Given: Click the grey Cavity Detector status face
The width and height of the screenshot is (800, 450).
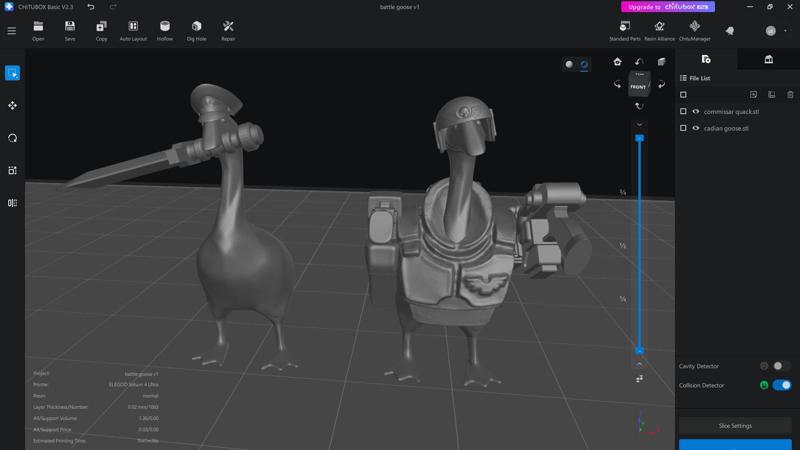Looking at the screenshot, I should click(764, 366).
